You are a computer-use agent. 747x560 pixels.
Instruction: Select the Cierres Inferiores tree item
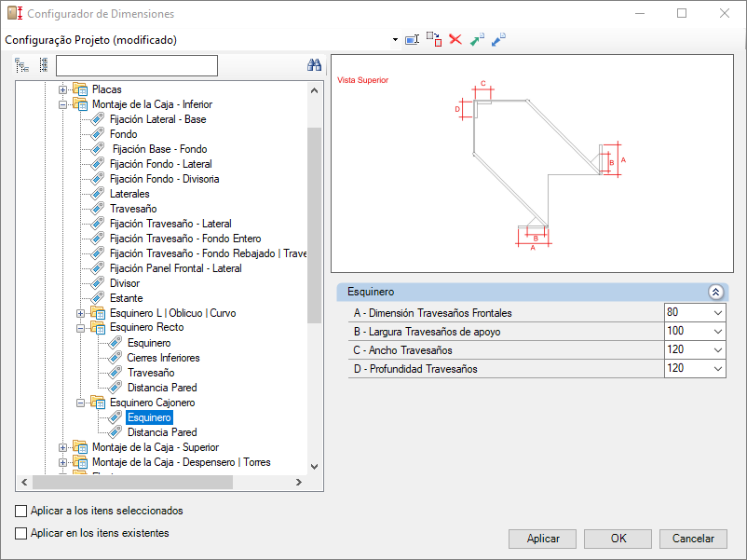coord(163,358)
